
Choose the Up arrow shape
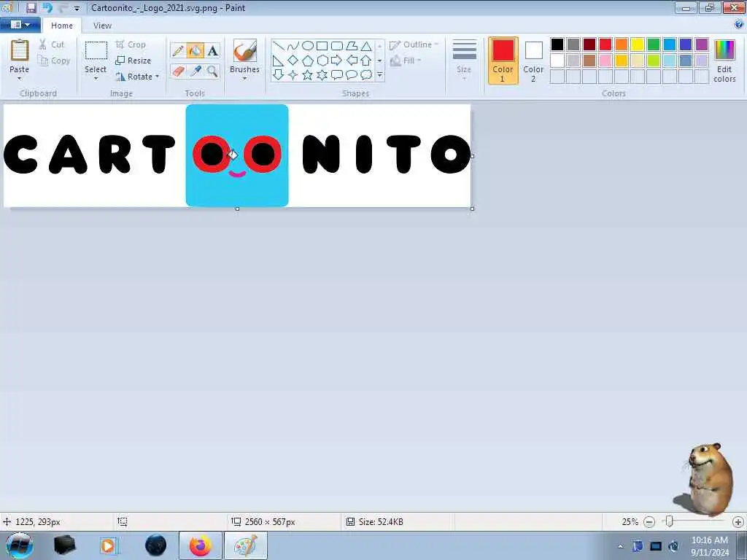(366, 61)
